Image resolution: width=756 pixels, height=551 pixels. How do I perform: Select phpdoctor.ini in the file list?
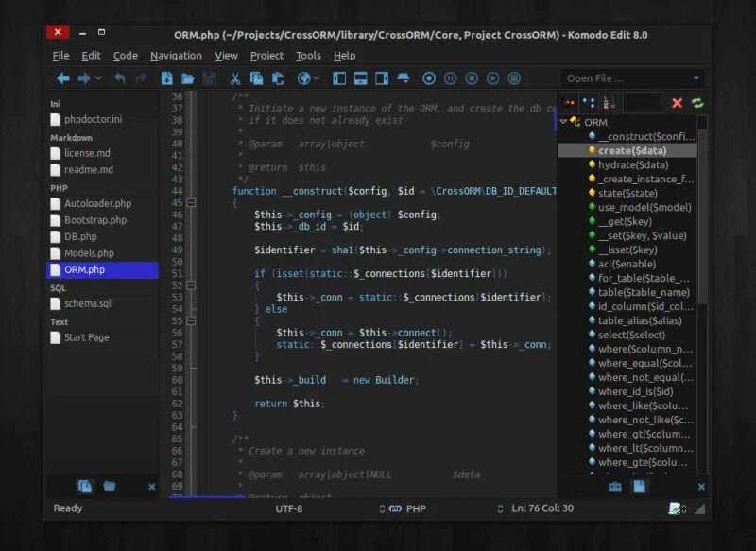[102, 119]
